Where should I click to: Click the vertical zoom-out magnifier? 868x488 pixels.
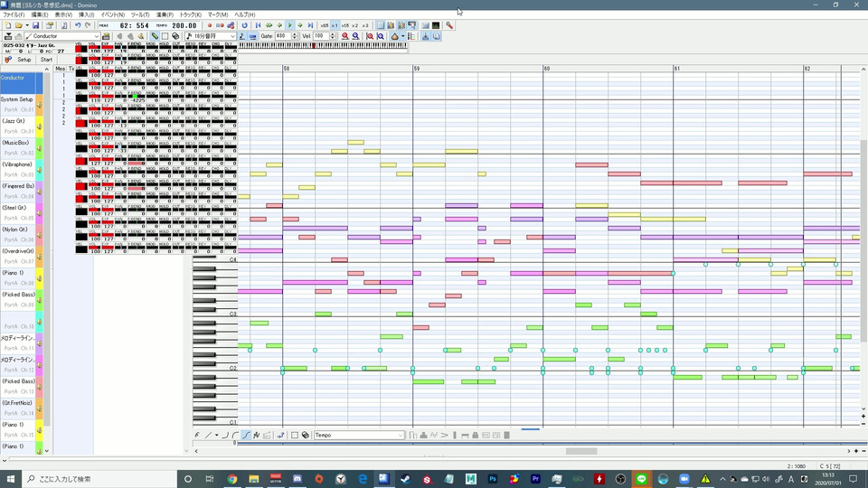[381, 36]
